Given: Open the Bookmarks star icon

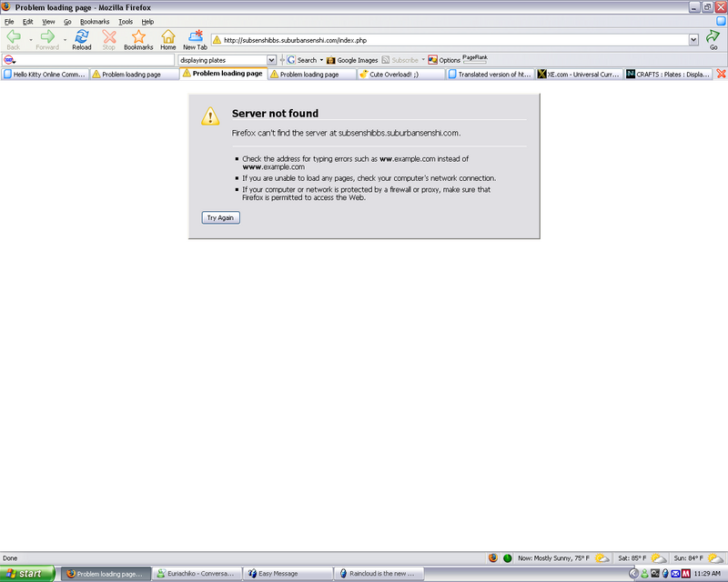Looking at the screenshot, I should pyautogui.click(x=138, y=40).
